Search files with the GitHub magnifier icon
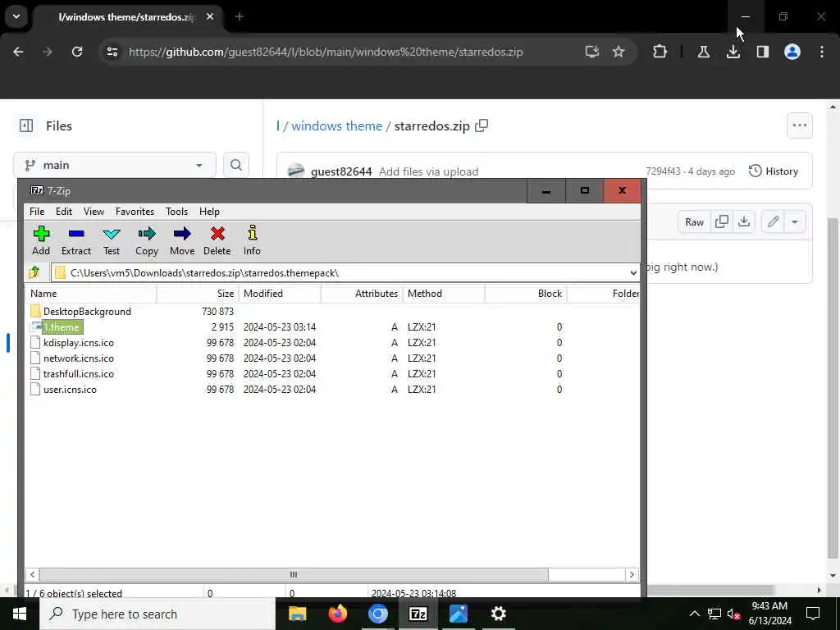This screenshot has height=630, width=840. click(x=236, y=165)
